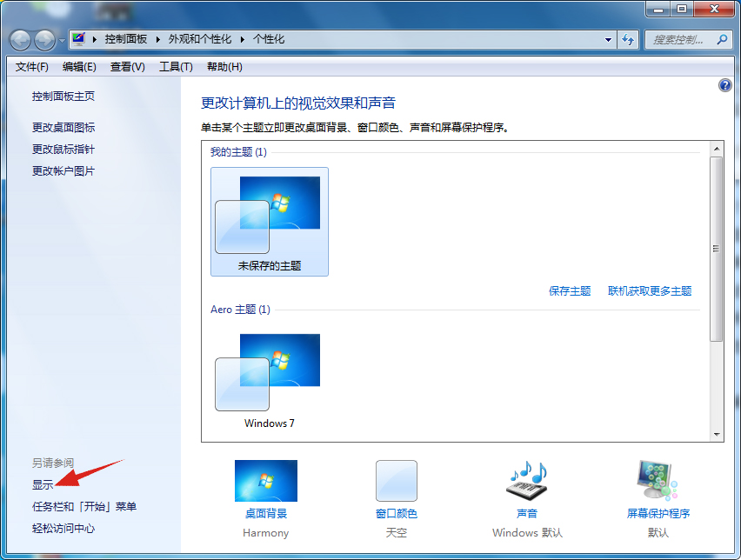Click the refresh button next to address bar
The image size is (741, 560).
(628, 40)
